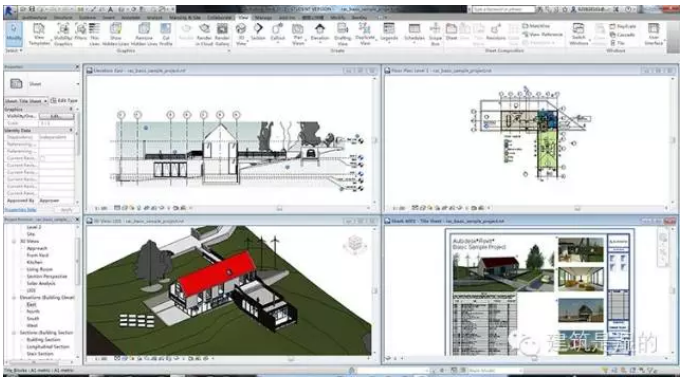This screenshot has width=690, height=383.
Task: Click the Edit Type button
Action: click(64, 101)
